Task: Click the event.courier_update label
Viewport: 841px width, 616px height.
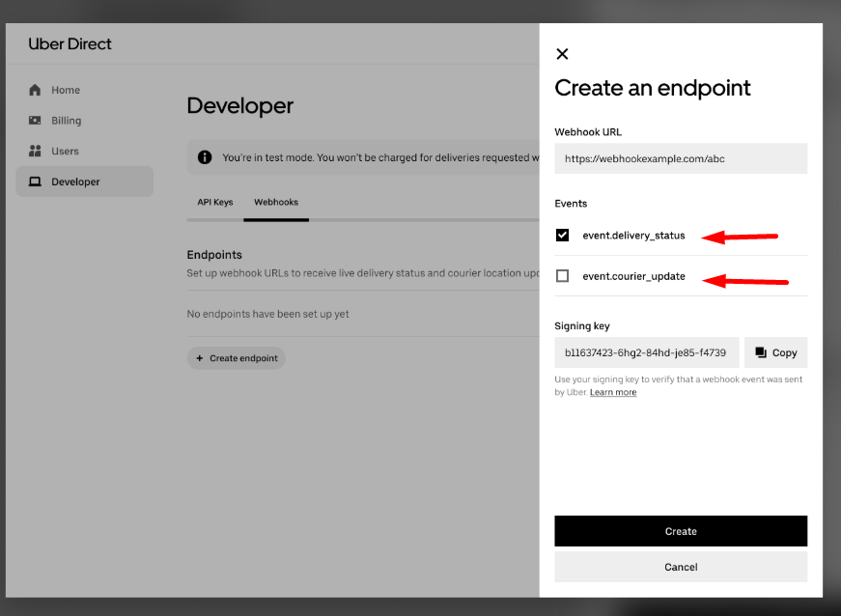Action: (633, 276)
